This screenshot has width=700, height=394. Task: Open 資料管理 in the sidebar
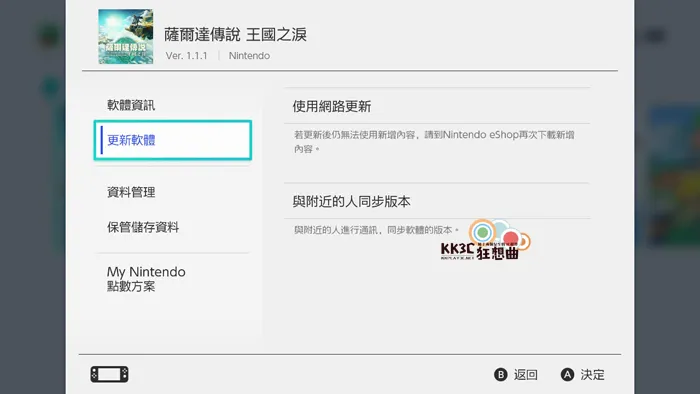(131, 192)
